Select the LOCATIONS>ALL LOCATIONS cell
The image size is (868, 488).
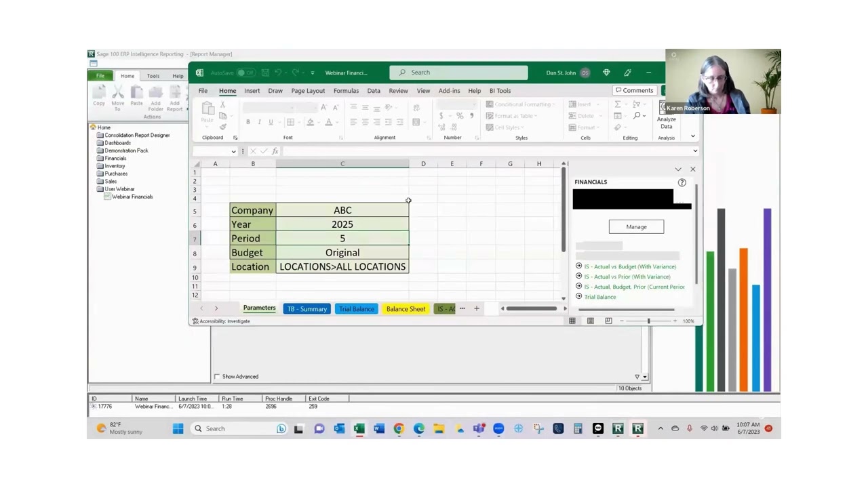tap(342, 266)
